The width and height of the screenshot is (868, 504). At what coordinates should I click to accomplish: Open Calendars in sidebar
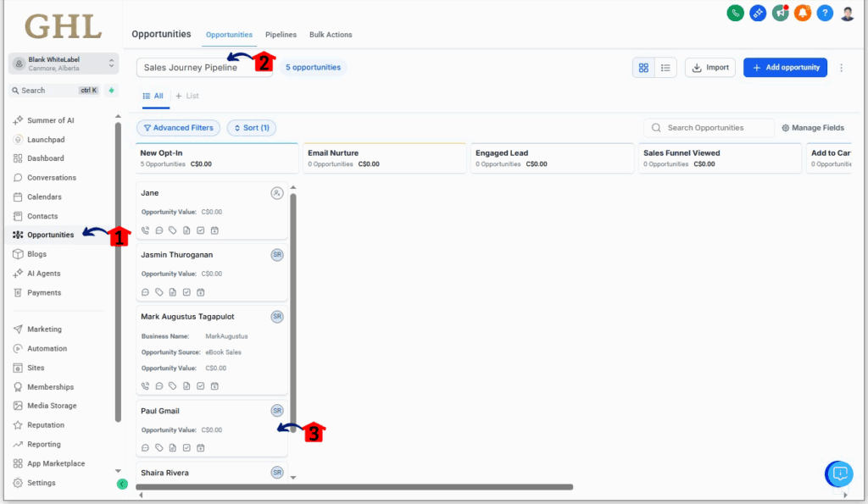click(44, 197)
